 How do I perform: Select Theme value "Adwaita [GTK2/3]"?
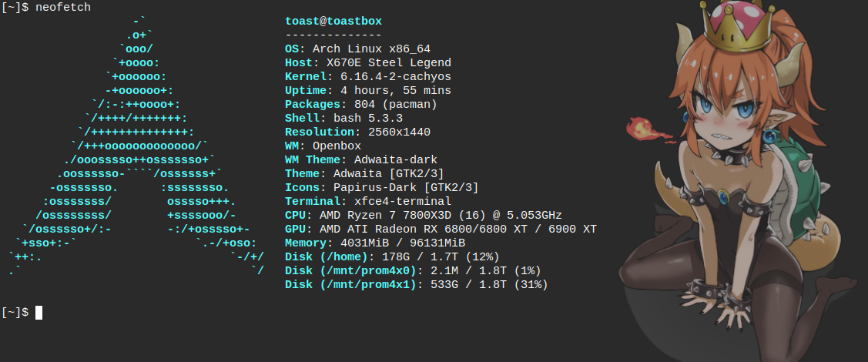click(x=389, y=174)
